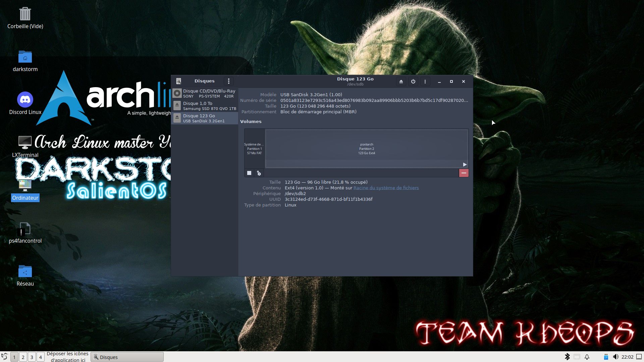The width and height of the screenshot is (644, 362).
Task: Open the Disques application menu dots
Action: (x=229, y=81)
